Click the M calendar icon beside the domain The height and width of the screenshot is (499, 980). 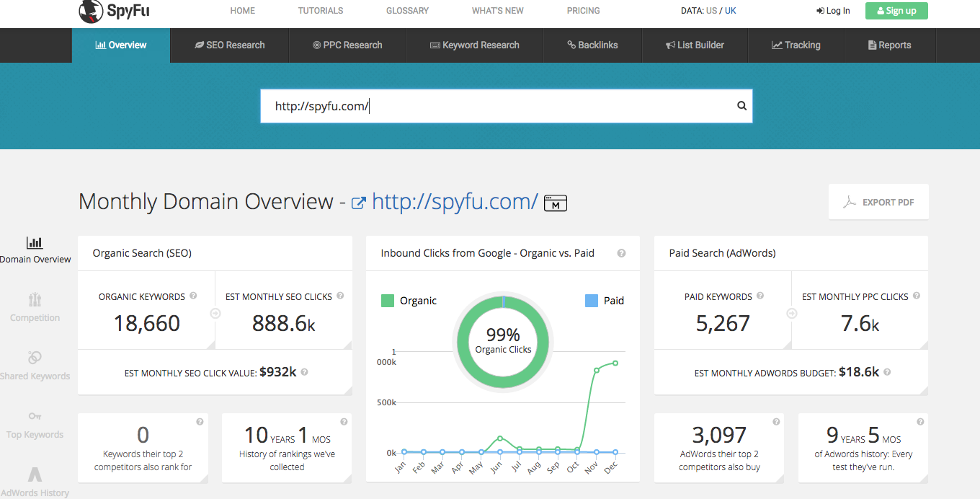(556, 203)
